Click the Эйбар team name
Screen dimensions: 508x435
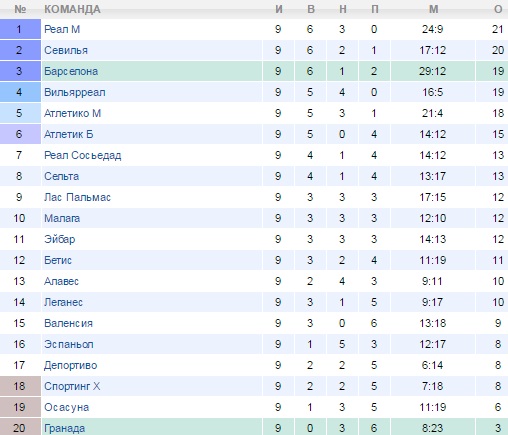tap(60, 239)
